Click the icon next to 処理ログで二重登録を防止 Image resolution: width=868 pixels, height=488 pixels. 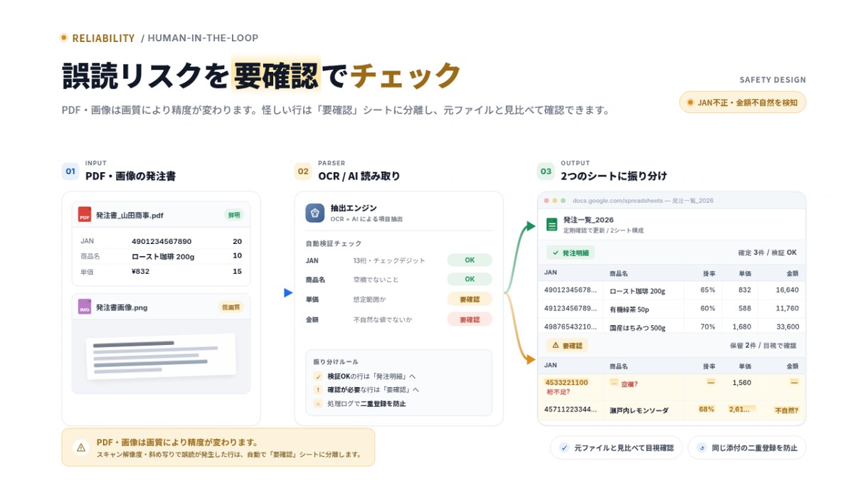[318, 403]
